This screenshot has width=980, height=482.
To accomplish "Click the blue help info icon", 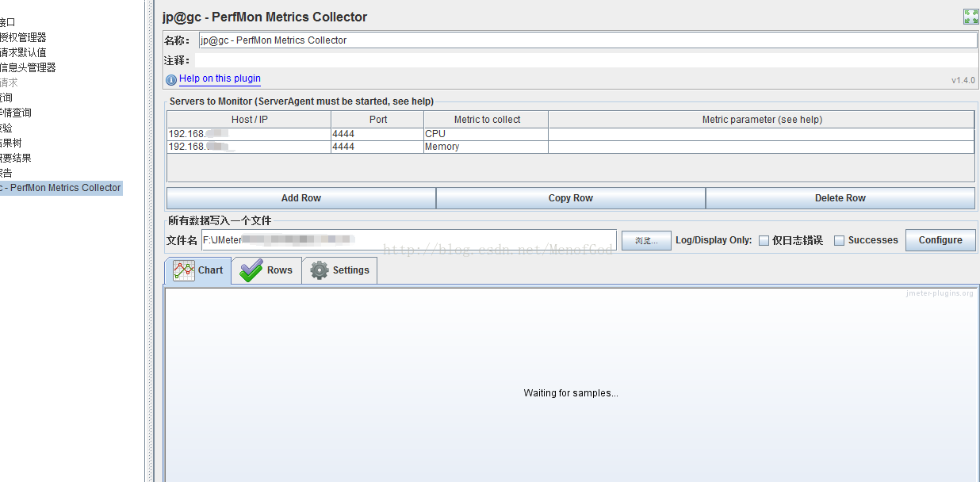I will 171,79.
